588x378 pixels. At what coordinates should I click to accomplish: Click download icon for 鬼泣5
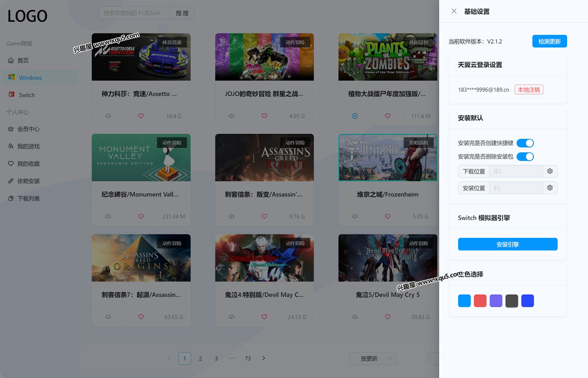click(355, 317)
